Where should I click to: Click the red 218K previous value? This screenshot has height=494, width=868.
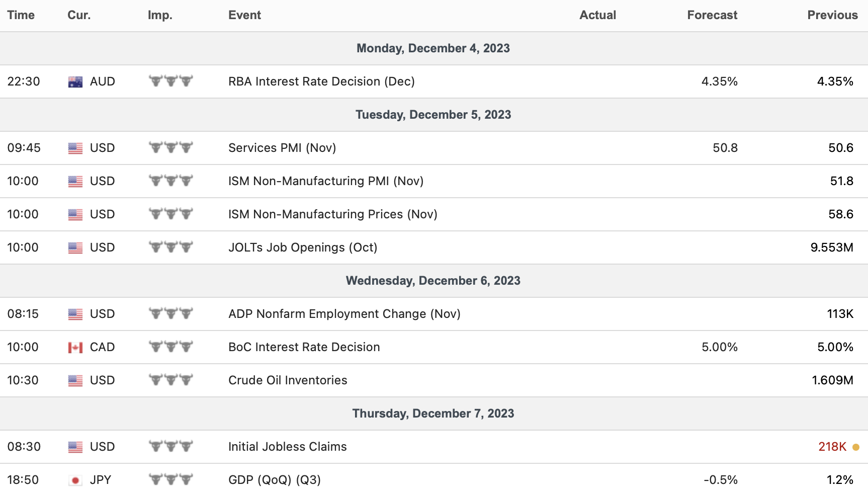tap(832, 447)
